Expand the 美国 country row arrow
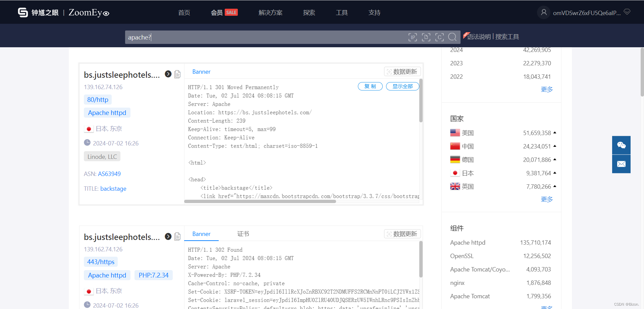Image resolution: width=644 pixels, height=309 pixels. click(555, 133)
